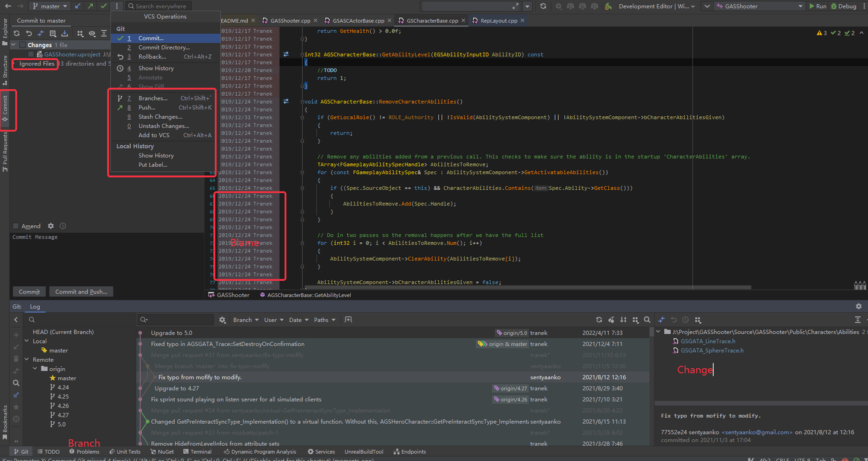Click the refresh icon in Commit panel

tap(16, 34)
